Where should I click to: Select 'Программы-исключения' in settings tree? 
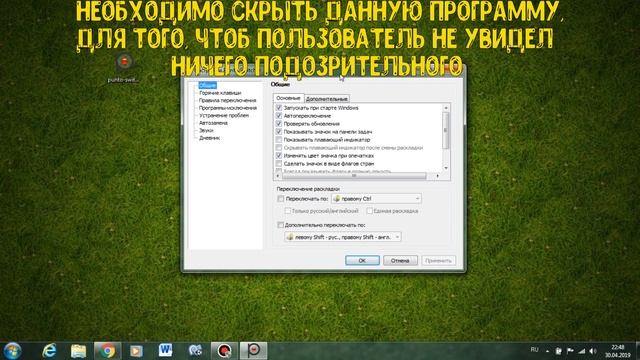[227, 108]
